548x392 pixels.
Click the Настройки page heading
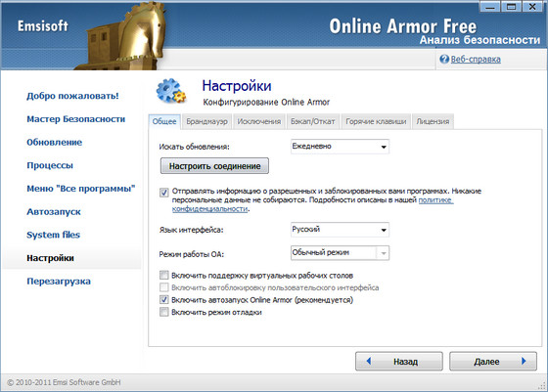237,86
